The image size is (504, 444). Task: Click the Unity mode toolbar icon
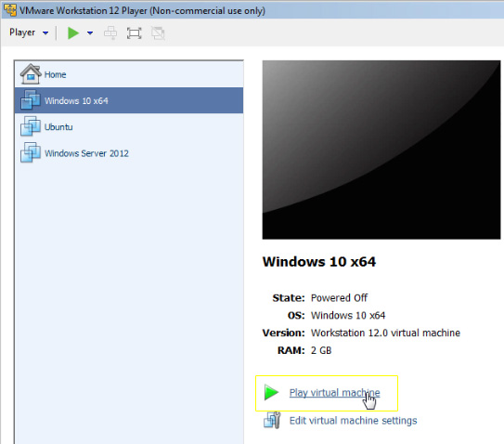(158, 33)
